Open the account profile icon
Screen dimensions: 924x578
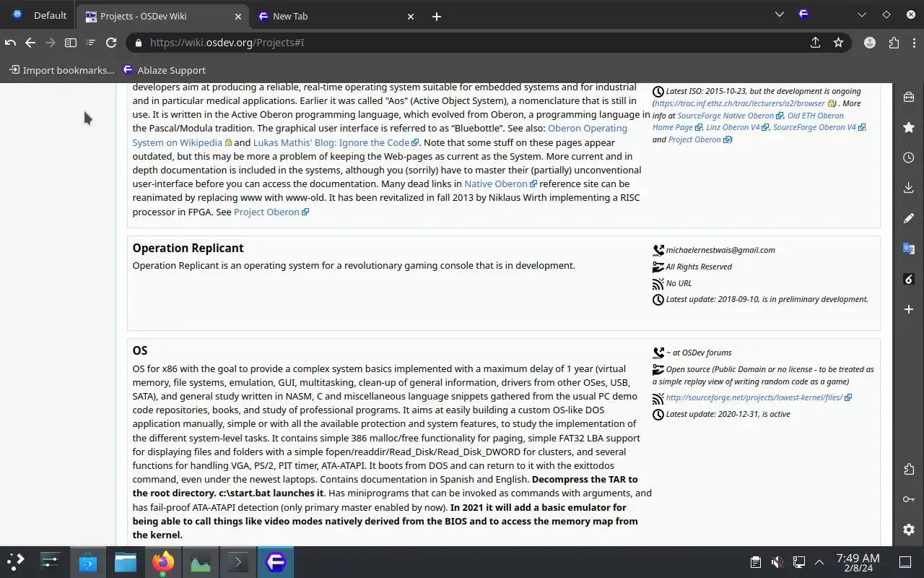(x=870, y=43)
